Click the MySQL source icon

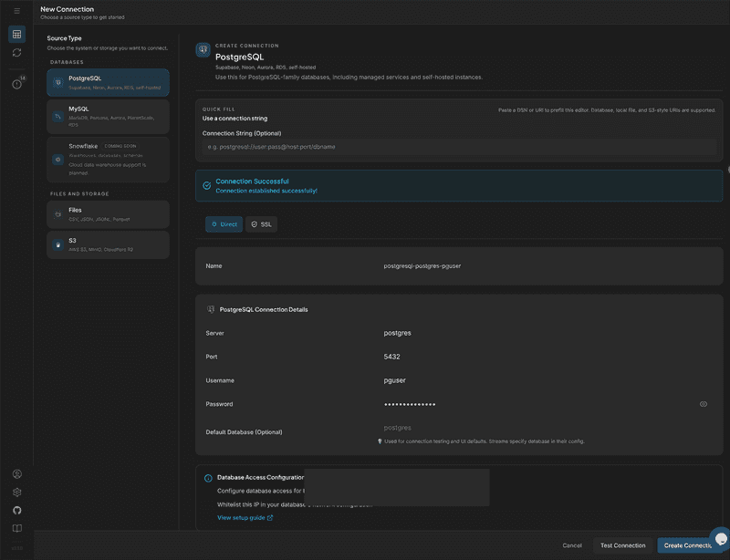point(58,117)
